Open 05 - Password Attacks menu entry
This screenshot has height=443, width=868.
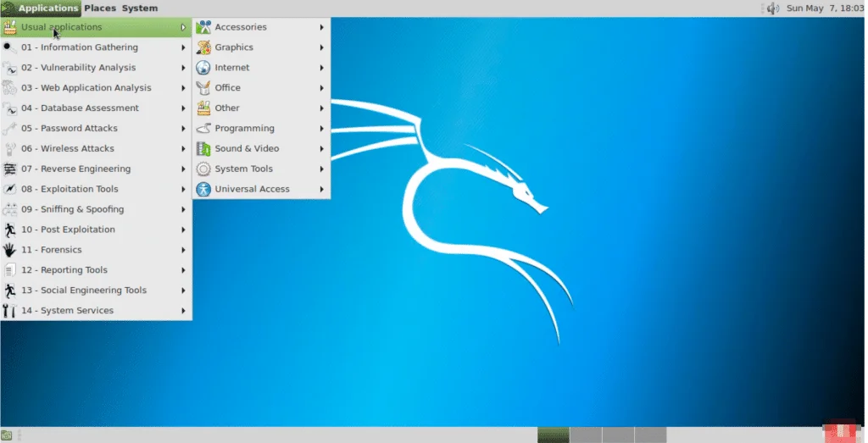97,128
